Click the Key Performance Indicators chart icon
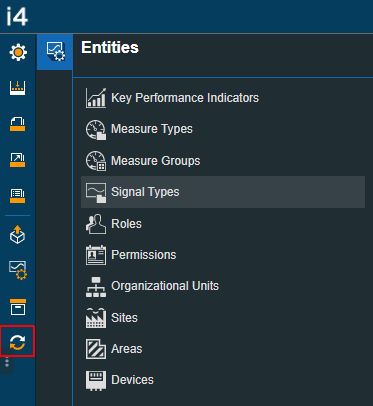This screenshot has width=373, height=406. [96, 98]
